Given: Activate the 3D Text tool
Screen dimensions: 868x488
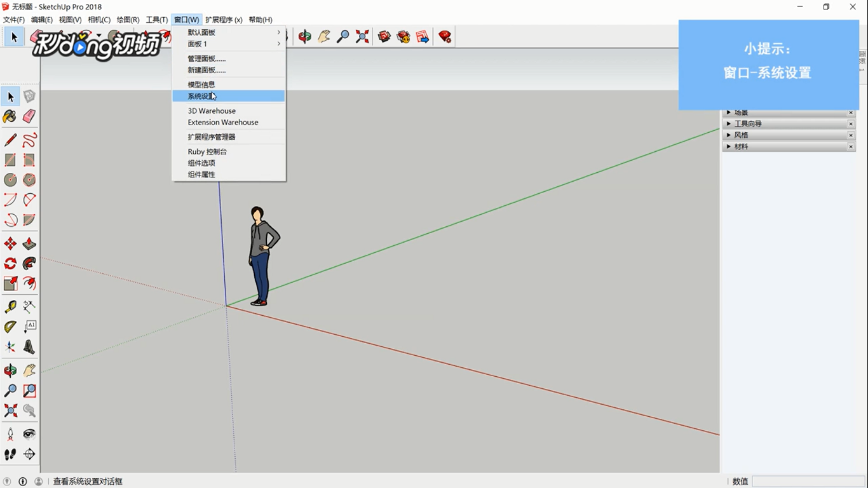Looking at the screenshot, I should (29, 347).
